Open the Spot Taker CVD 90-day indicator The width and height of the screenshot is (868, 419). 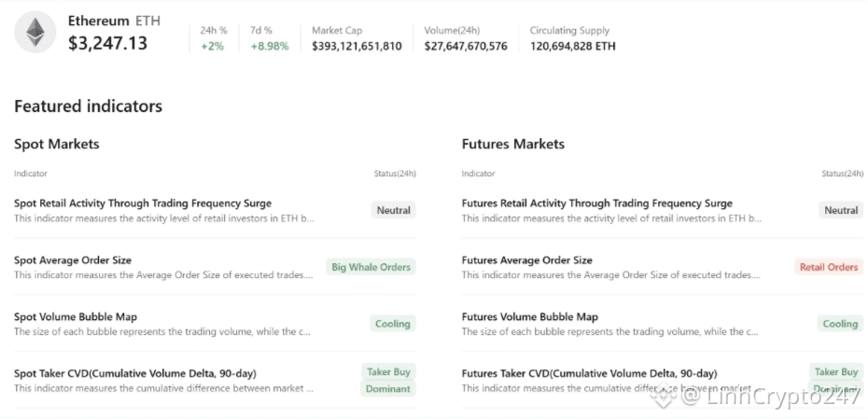tap(135, 373)
